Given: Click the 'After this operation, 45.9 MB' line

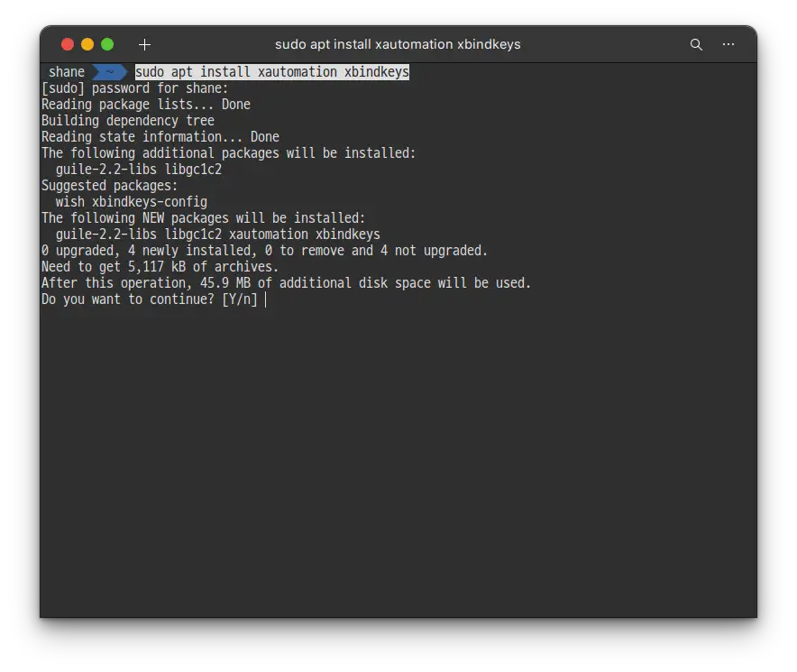Looking at the screenshot, I should pos(286,283).
